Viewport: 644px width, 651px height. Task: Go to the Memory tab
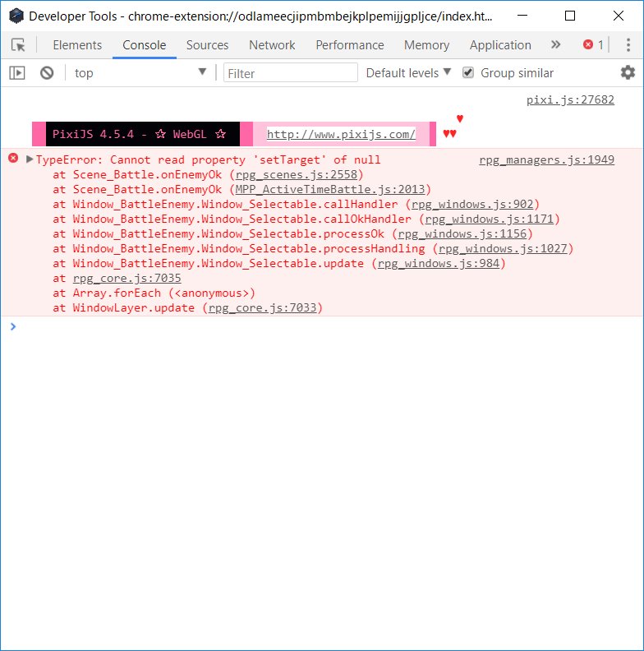(426, 45)
